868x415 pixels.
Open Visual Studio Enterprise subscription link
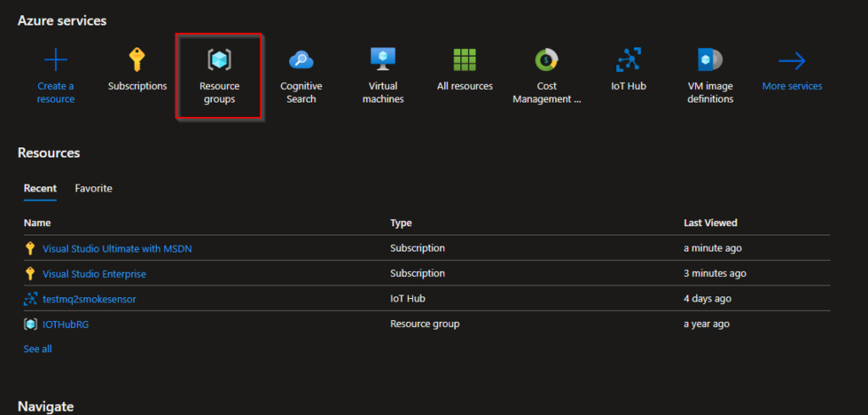[94, 274]
